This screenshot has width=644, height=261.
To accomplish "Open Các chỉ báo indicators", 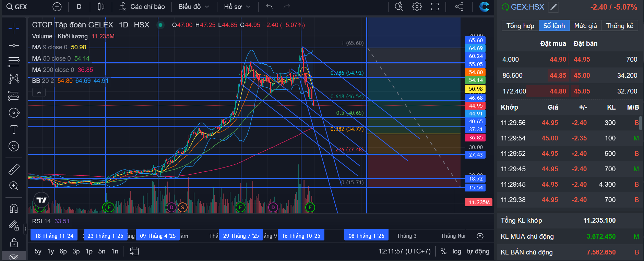I will (142, 7).
